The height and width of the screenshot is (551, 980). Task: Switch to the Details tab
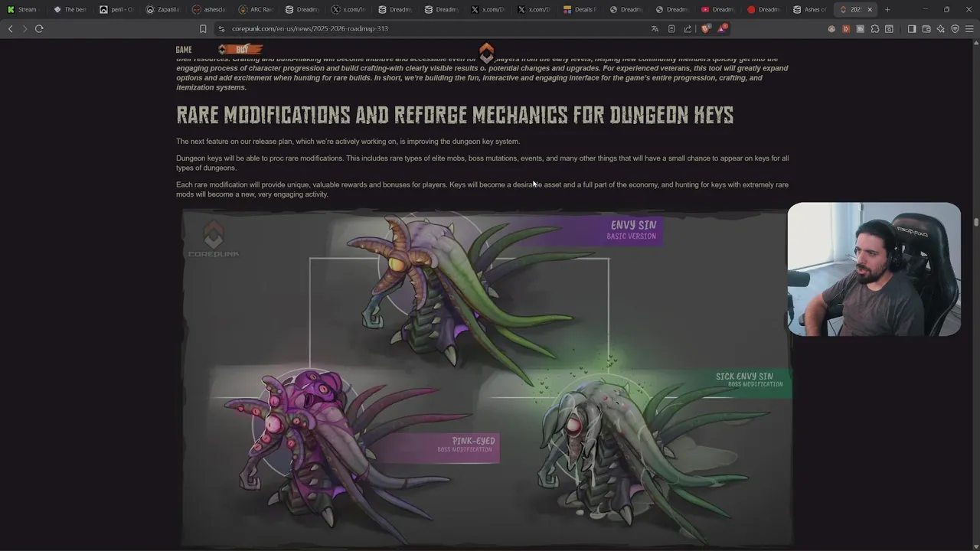(x=580, y=9)
